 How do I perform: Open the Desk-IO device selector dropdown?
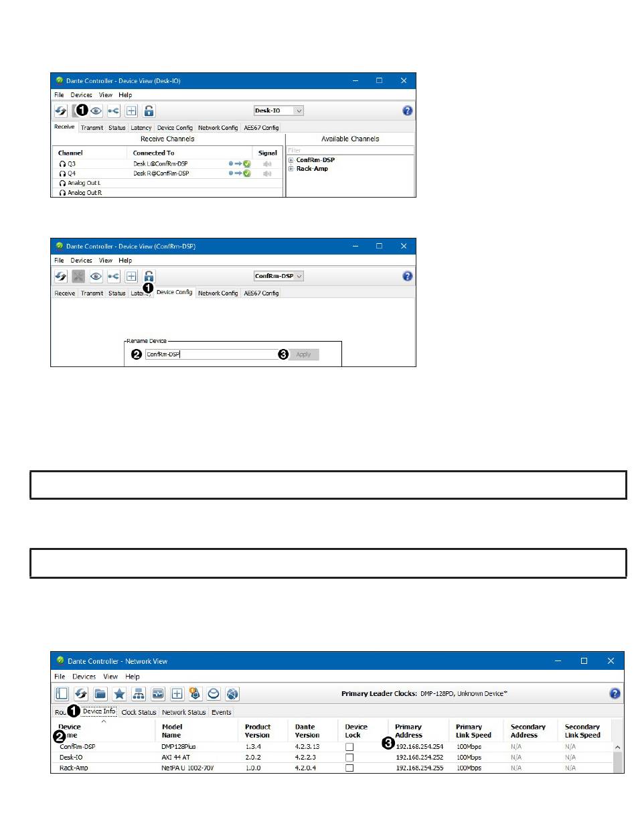pos(279,111)
